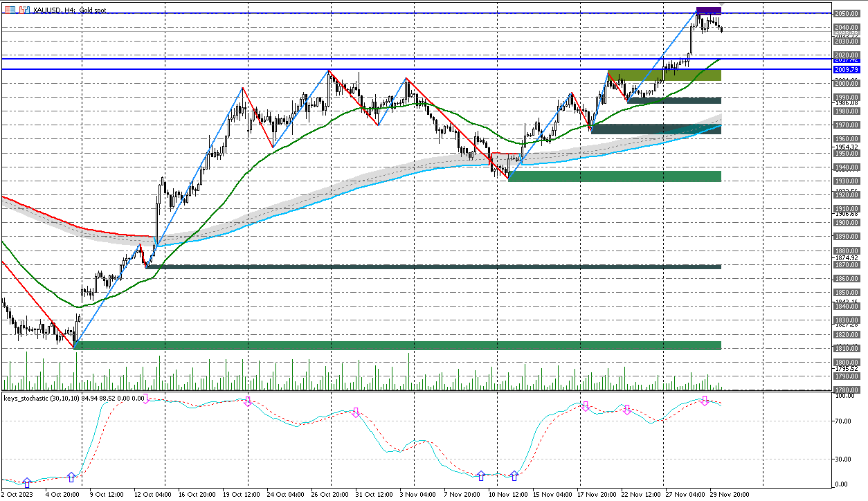Select the blue up arrow above 4 Oct 20:00
868x501 pixels.
[71, 477]
